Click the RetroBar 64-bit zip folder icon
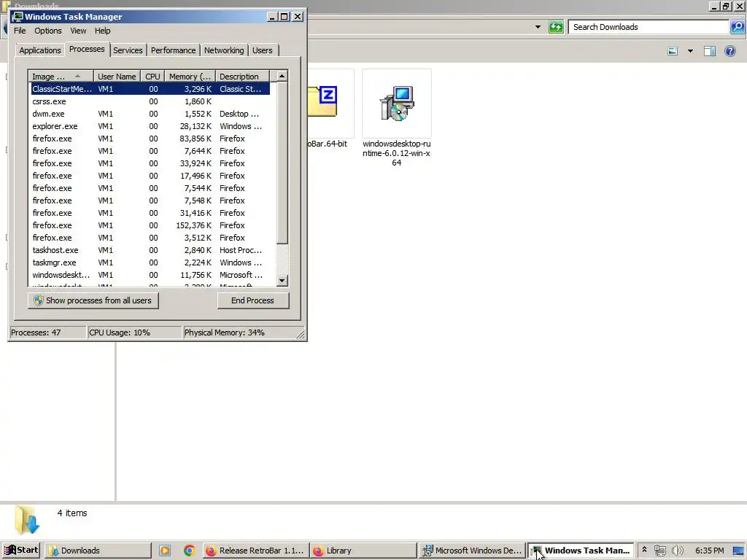 coord(322,101)
